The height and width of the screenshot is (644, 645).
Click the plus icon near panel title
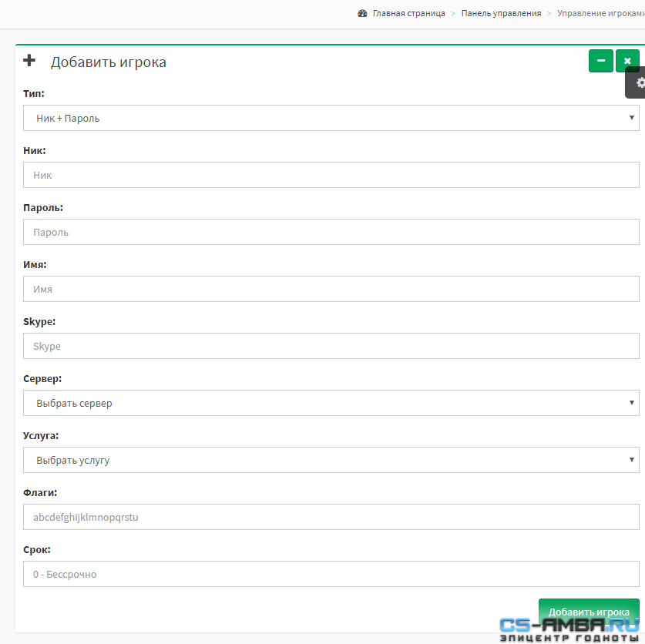pyautogui.click(x=29, y=60)
